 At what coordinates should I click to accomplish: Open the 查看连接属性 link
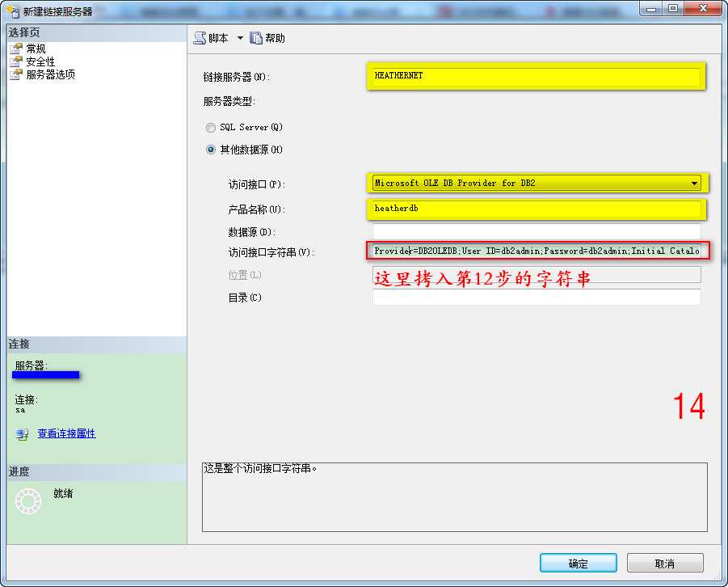66,433
